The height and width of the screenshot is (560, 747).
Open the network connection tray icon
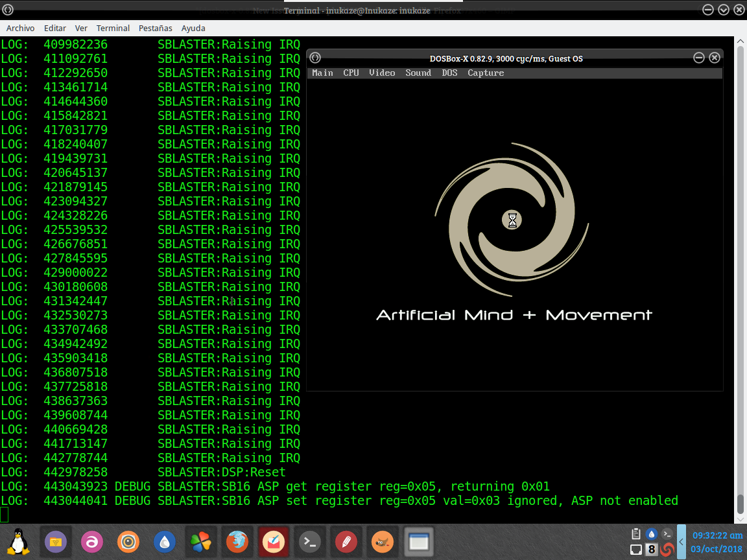[635, 550]
